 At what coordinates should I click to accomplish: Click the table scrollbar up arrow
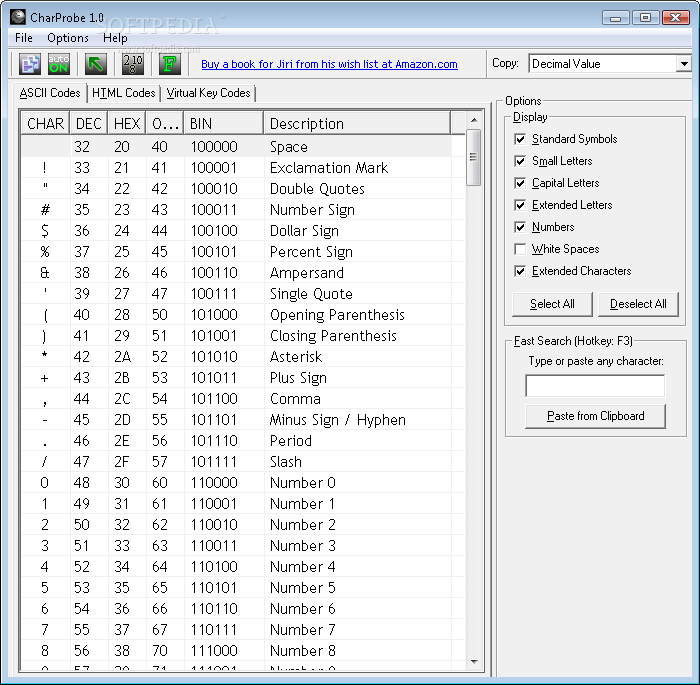474,120
